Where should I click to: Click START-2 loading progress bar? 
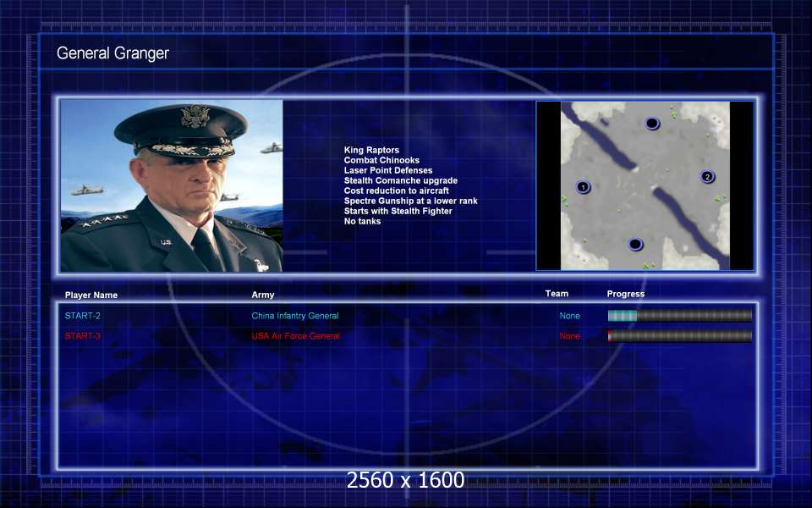coord(679,316)
